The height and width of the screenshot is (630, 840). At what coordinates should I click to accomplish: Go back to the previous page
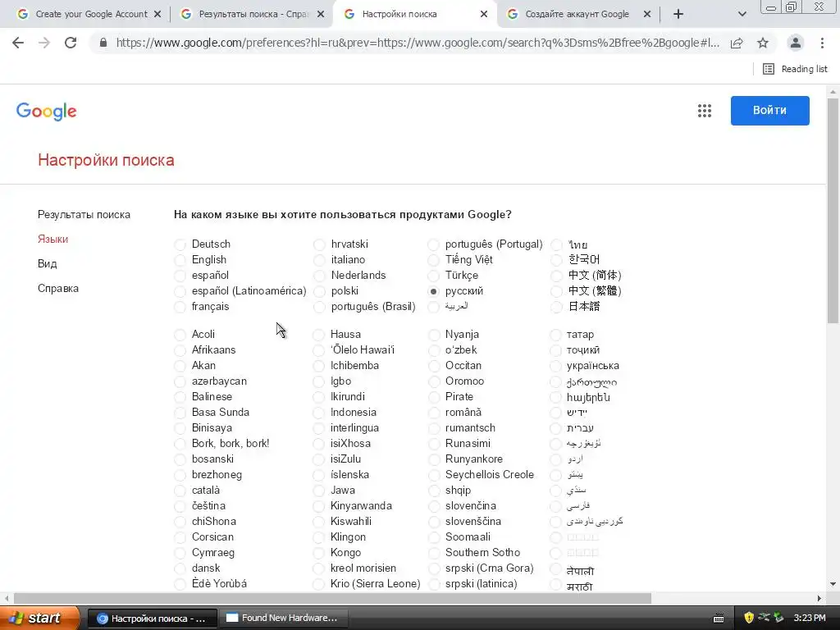[18, 43]
